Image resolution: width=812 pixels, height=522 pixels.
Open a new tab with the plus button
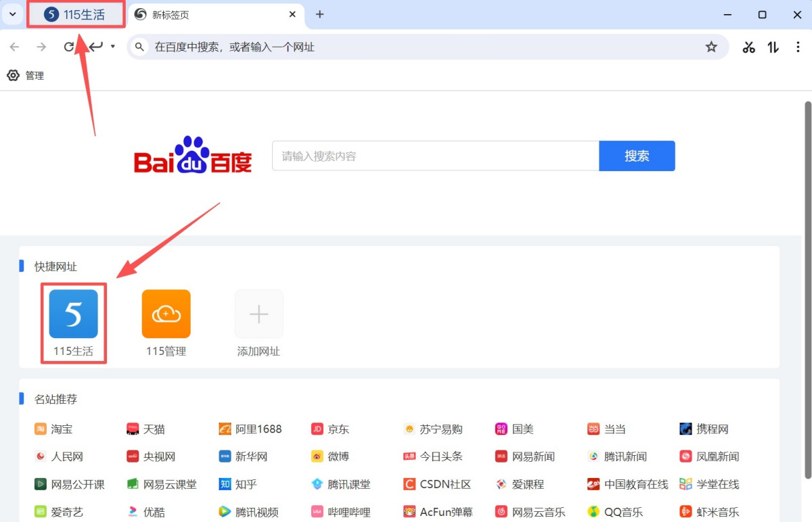320,14
